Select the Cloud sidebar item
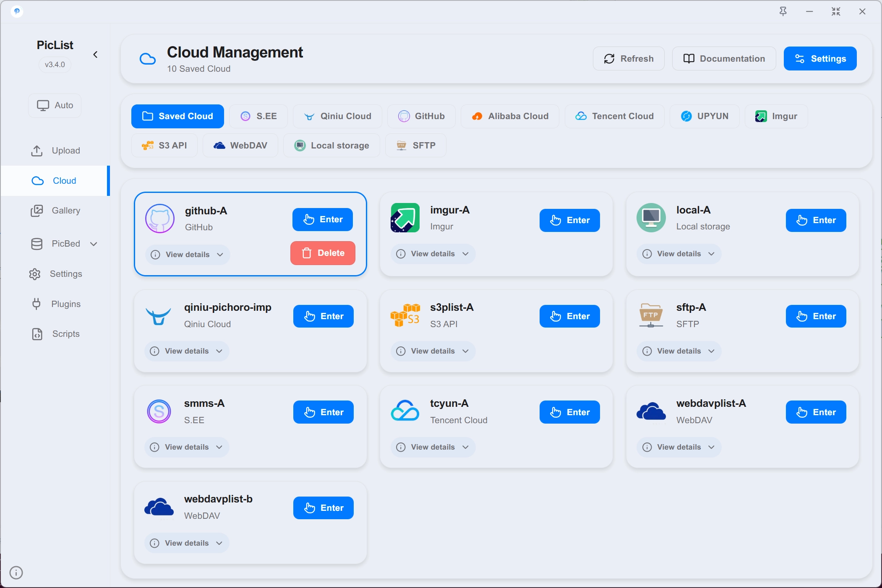 [x=55, y=181]
